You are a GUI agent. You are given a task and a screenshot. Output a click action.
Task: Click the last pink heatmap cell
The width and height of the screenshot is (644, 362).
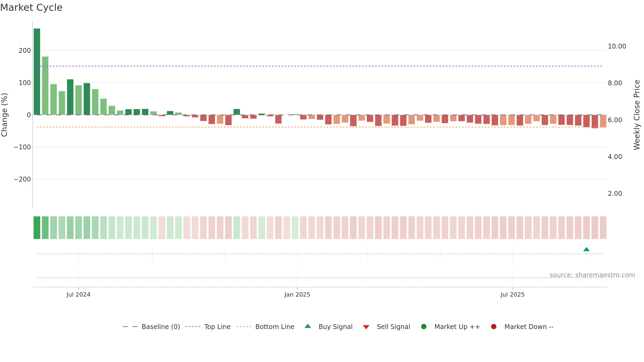(603, 228)
